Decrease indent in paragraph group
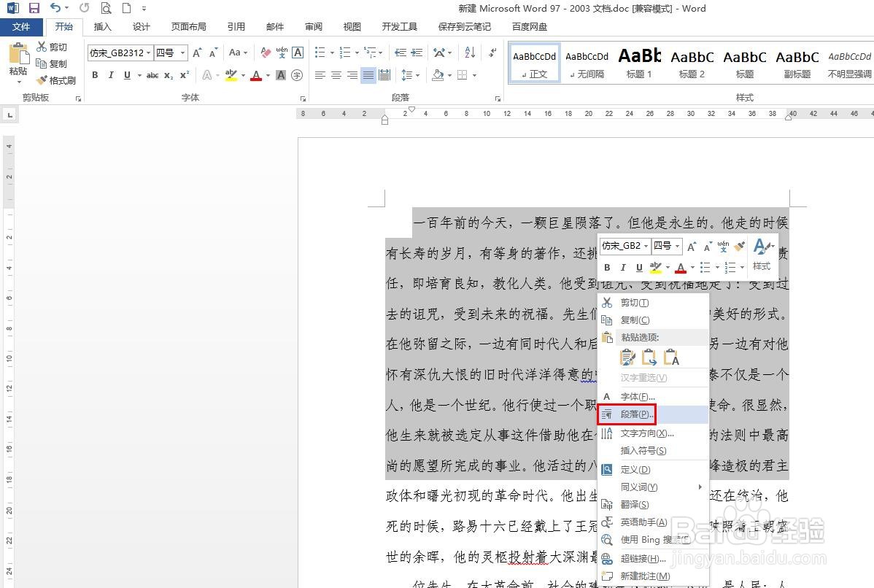Viewport: 874px width, 588px height. [x=401, y=53]
